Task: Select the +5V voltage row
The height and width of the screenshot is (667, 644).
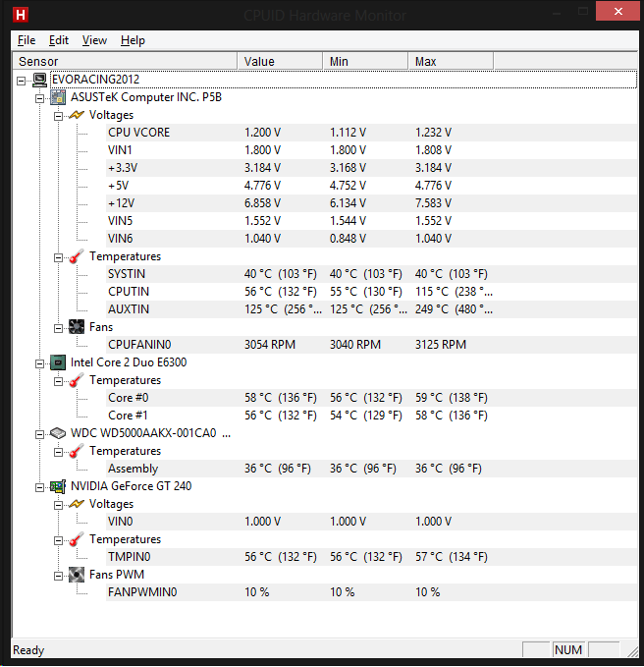Action: (371, 186)
